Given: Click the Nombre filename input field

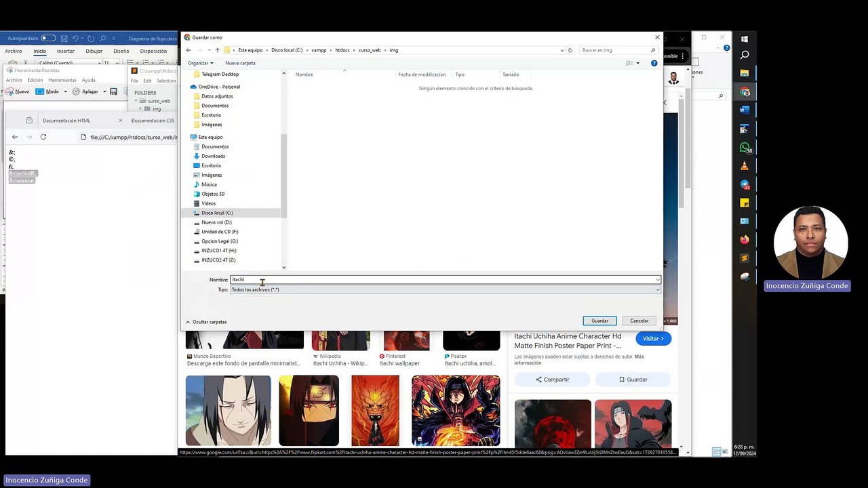Looking at the screenshot, I should point(445,279).
